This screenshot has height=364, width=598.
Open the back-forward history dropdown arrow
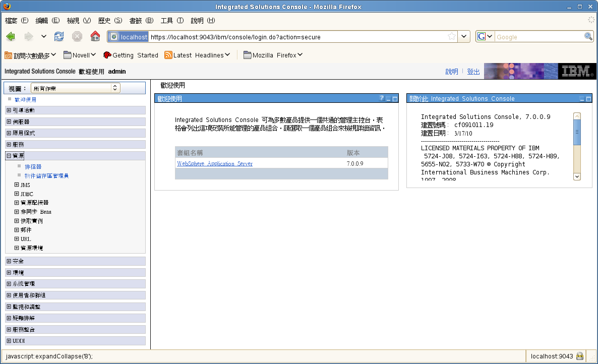pyautogui.click(x=43, y=37)
